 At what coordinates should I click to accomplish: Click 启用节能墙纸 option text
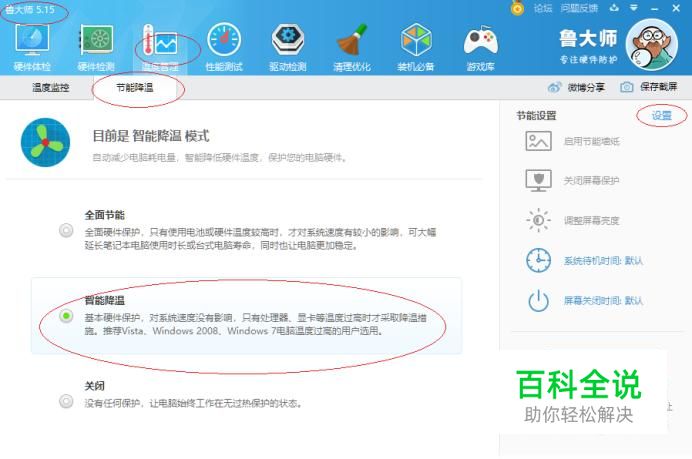pos(592,141)
